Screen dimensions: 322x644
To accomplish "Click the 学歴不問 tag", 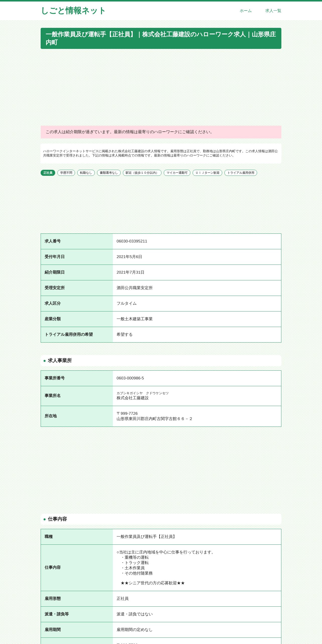I will 66,173.
